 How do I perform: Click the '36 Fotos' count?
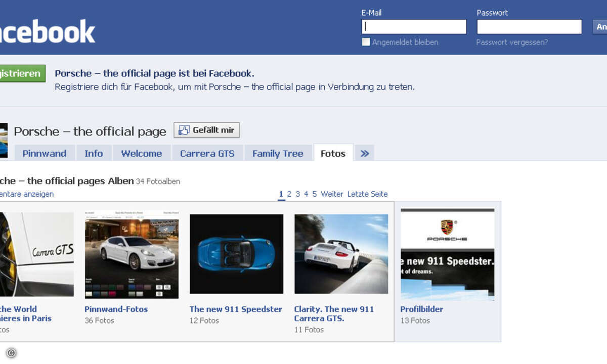[98, 321]
